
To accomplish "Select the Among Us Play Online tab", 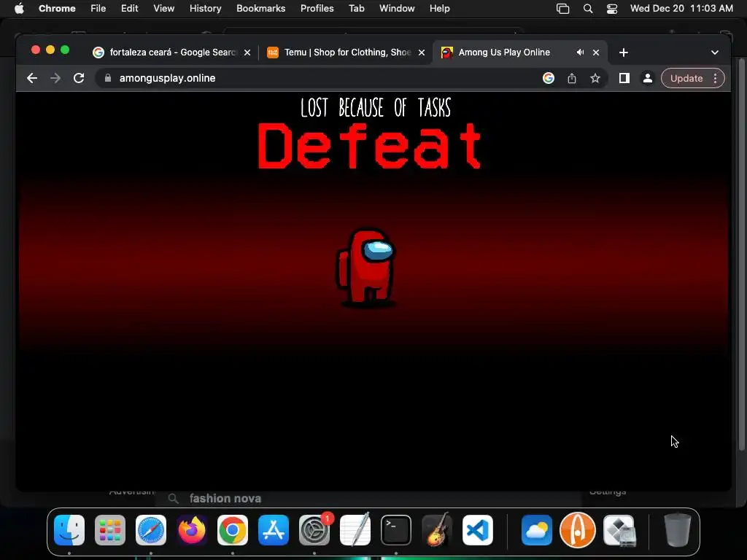I will point(519,52).
